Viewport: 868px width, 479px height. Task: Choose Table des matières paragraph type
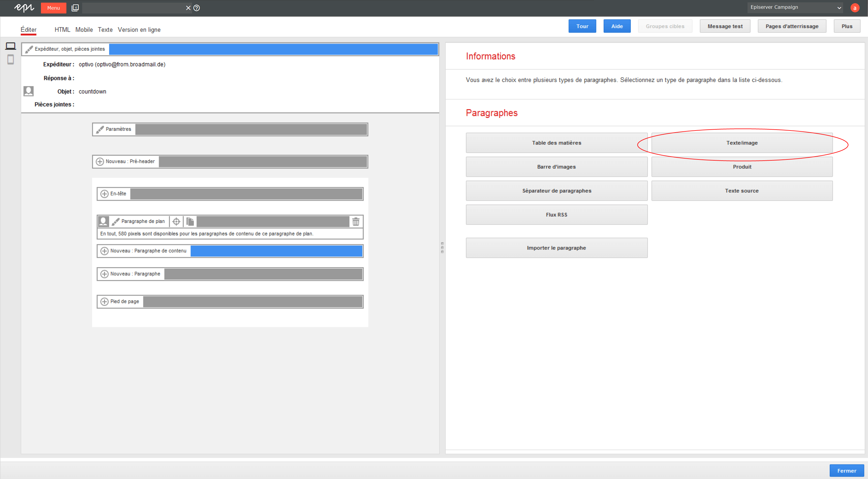point(556,143)
